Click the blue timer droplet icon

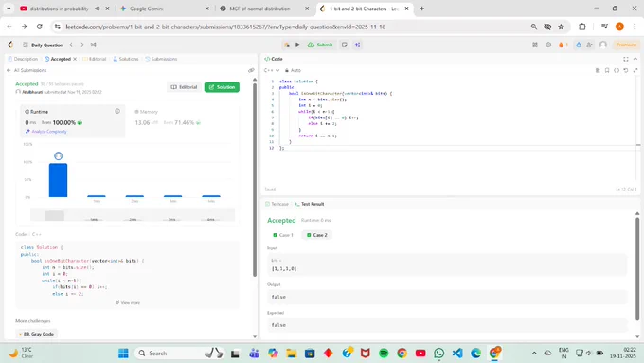[x=579, y=45]
